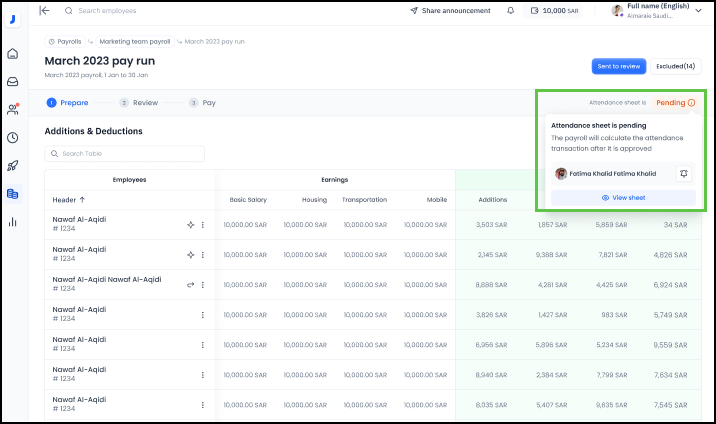Screen dimensions: 716x424
Task: Open the clock attendance icon in sidebar
Action: coord(13,138)
